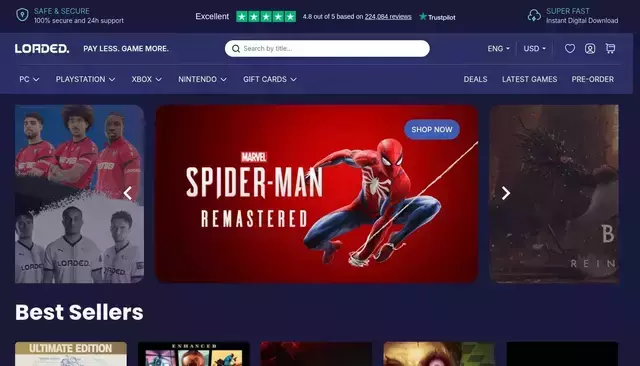Expand the PC menu
Screen dimensions: 640x366
point(29,79)
